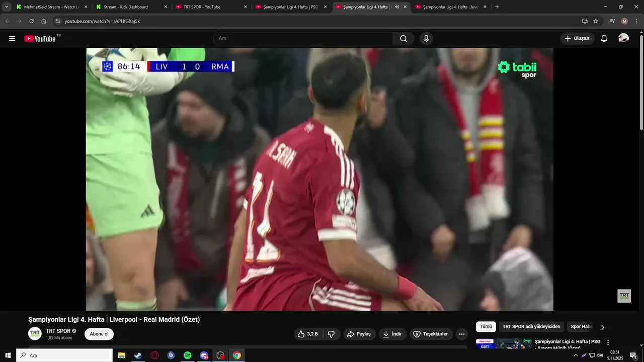
Task: Download video with İndir button
Action: 392,334
